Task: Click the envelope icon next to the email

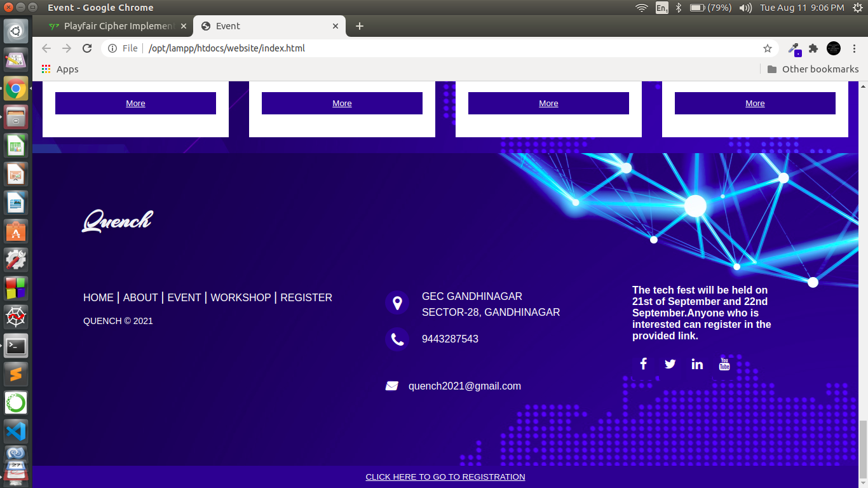Action: 391,386
